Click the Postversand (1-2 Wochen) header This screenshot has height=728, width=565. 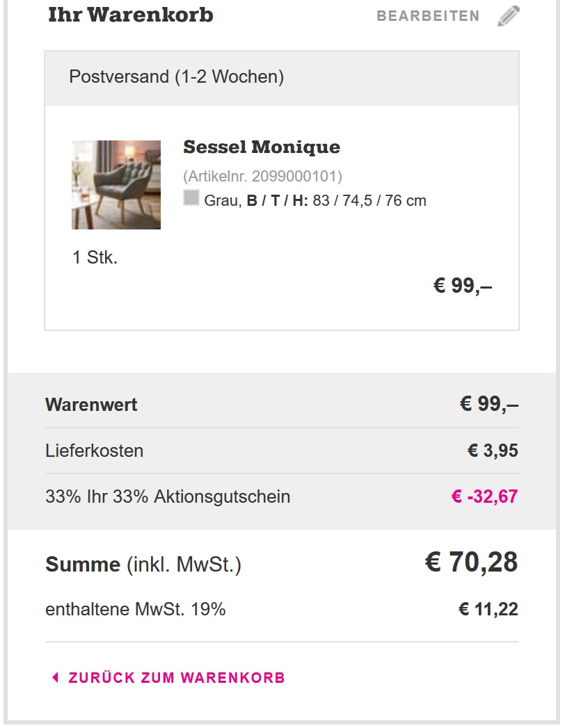point(177,76)
